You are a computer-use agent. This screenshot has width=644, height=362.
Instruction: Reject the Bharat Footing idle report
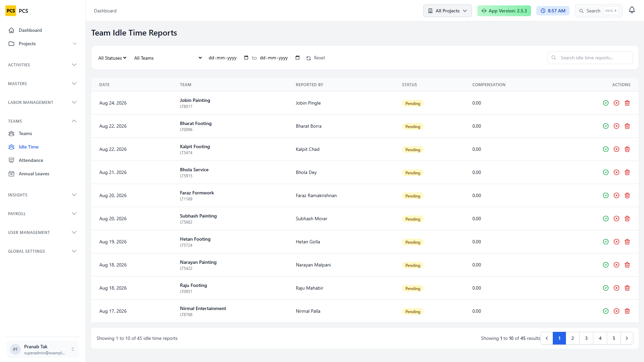pyautogui.click(x=616, y=126)
